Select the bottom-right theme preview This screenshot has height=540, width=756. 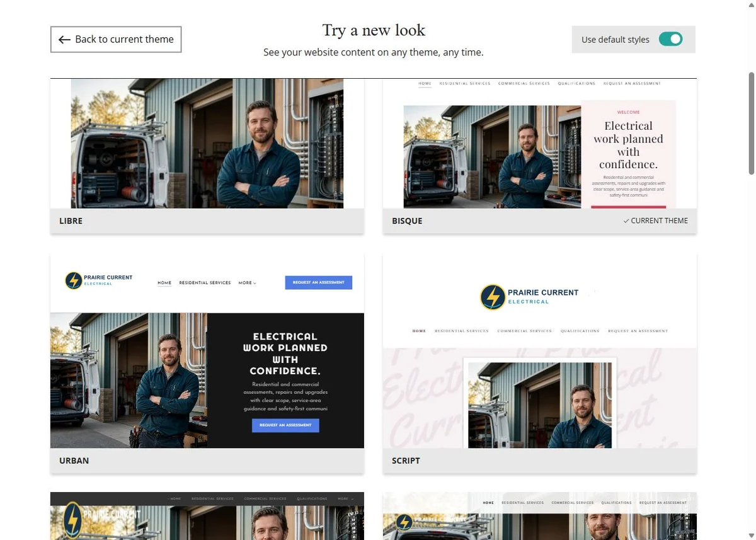540,516
